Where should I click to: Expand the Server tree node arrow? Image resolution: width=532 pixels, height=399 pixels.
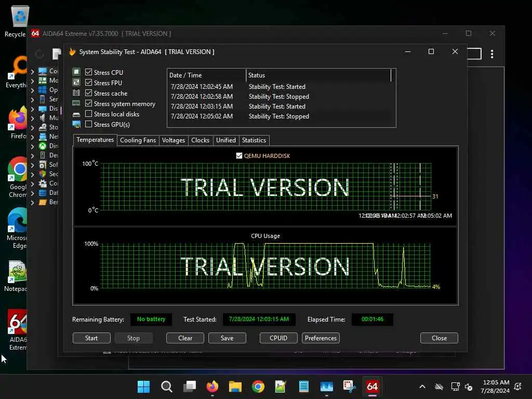[32, 100]
